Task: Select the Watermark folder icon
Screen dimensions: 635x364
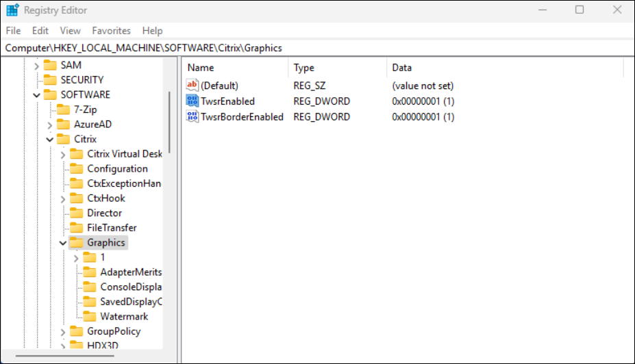Action: pos(89,317)
